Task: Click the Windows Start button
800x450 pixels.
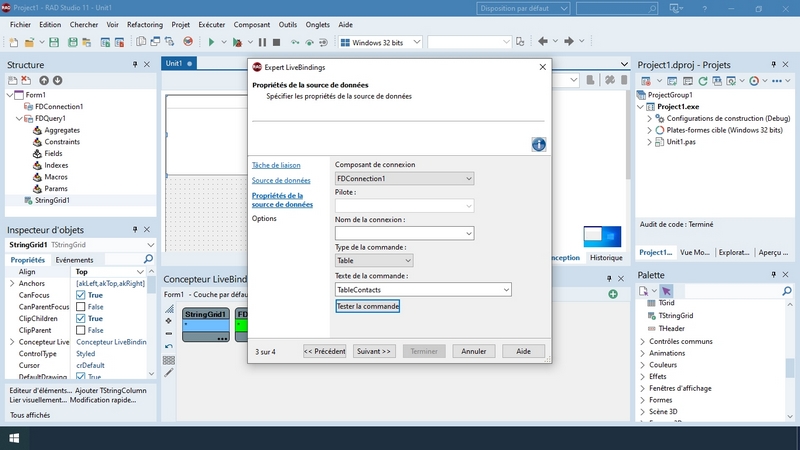Action: 15,438
